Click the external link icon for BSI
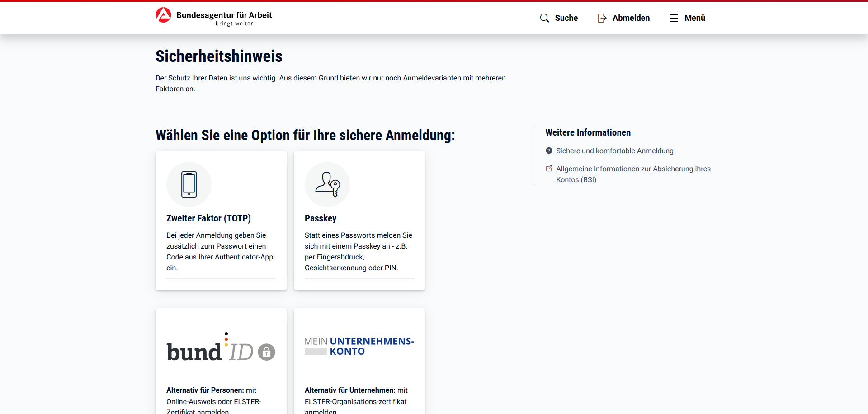Image resolution: width=868 pixels, height=414 pixels. point(549,169)
